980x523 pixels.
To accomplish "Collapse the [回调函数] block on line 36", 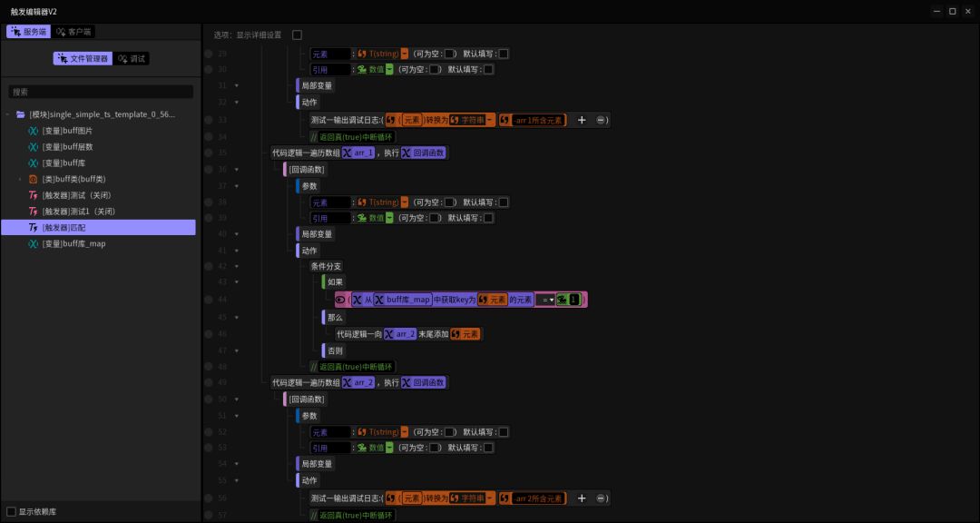I will [236, 169].
